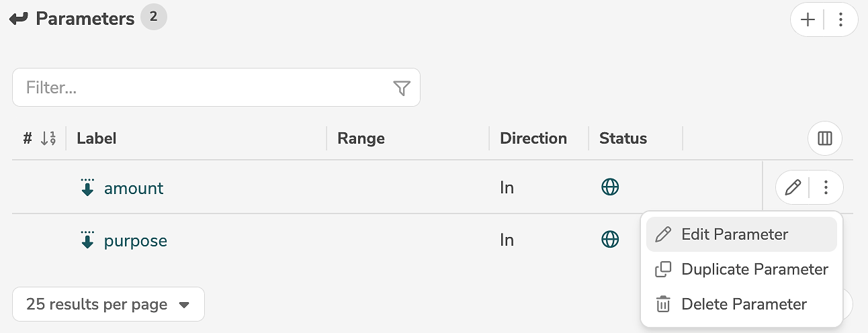
Task: Click the Label column header
Action: pos(97,139)
